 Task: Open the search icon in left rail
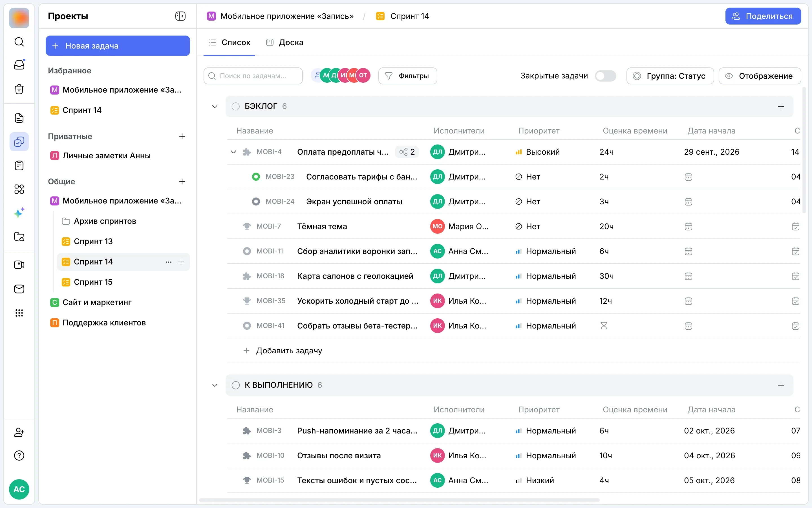[x=19, y=42]
